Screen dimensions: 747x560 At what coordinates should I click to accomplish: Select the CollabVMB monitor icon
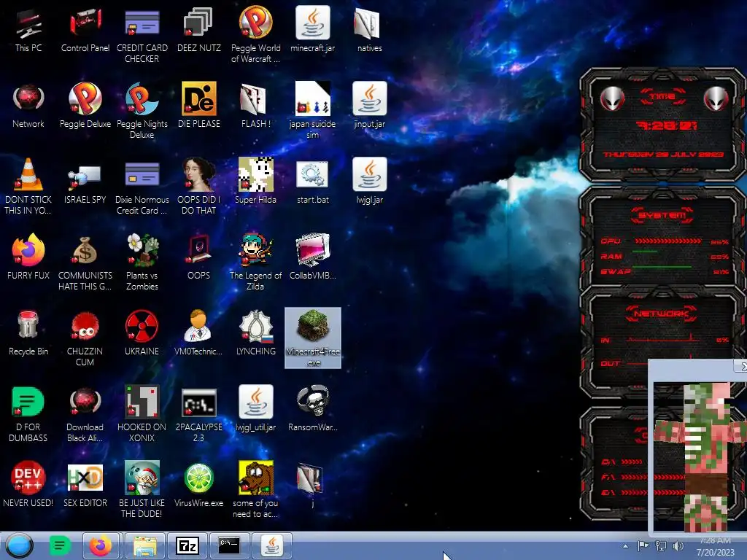point(312,250)
